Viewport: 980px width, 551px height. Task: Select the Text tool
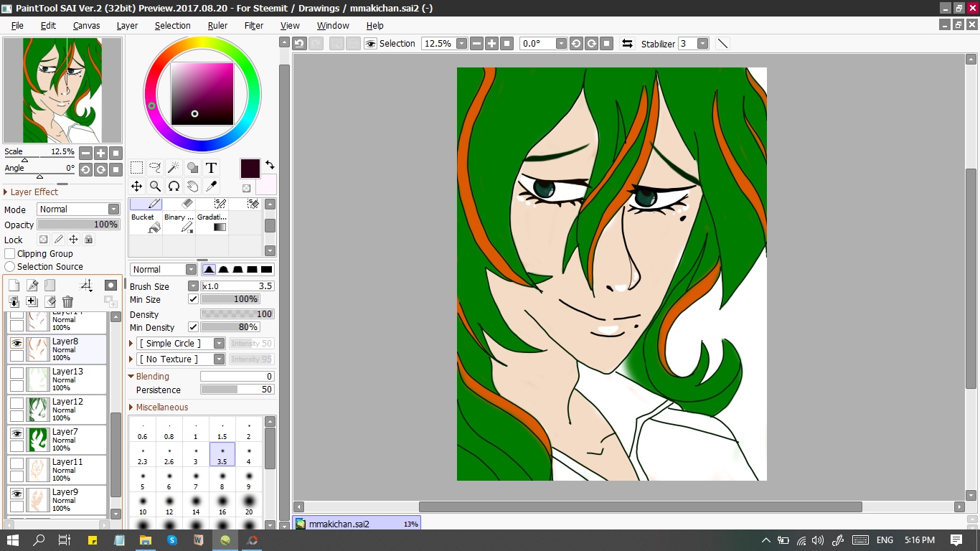coord(211,168)
